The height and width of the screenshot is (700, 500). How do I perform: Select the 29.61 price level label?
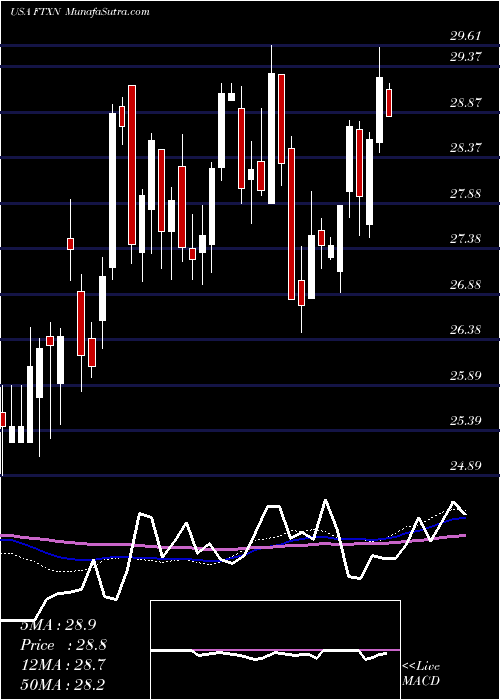(465, 36)
